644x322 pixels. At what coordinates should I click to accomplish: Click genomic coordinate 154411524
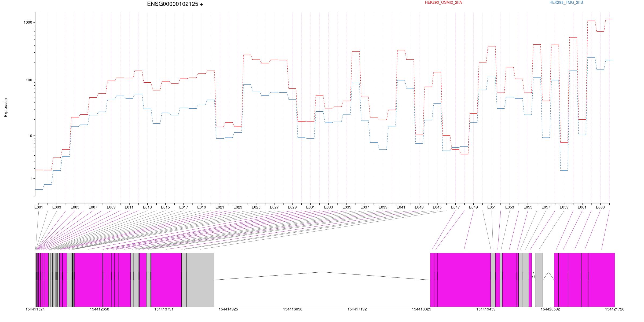[35, 309]
